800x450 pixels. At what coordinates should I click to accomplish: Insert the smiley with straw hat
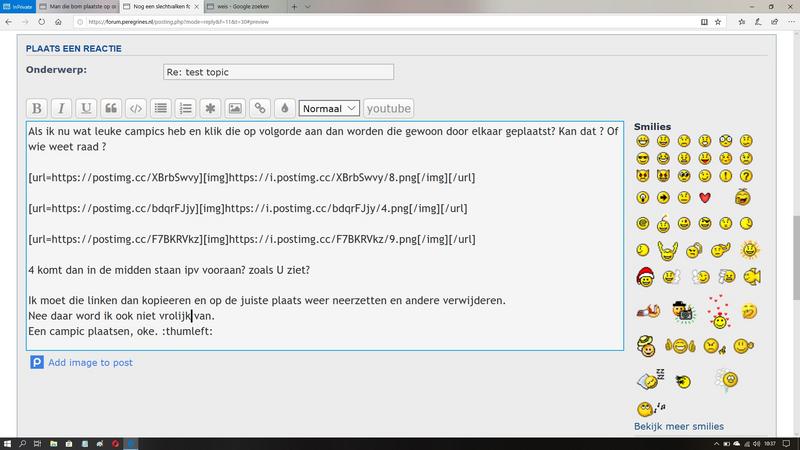tap(646, 346)
